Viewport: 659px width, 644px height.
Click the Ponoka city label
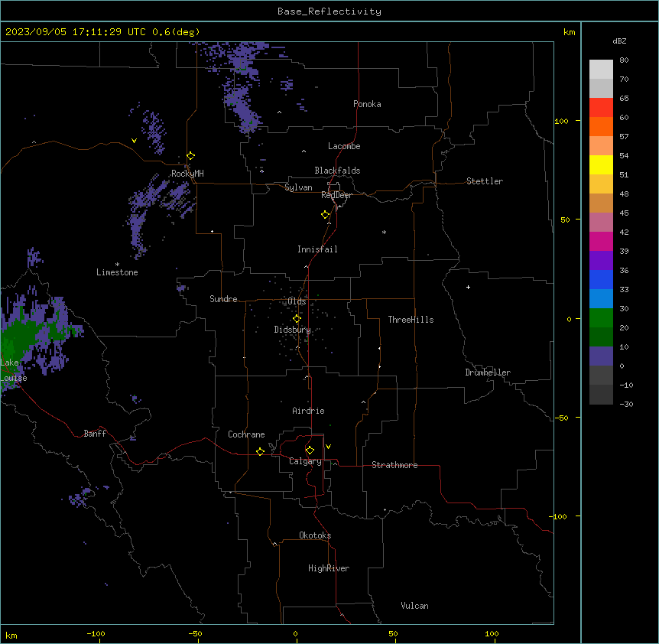click(367, 104)
